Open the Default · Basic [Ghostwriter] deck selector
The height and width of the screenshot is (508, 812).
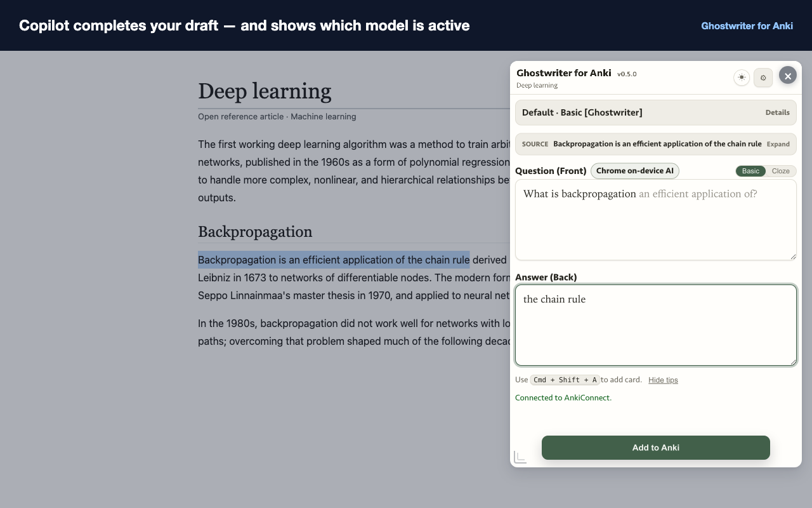(x=656, y=112)
